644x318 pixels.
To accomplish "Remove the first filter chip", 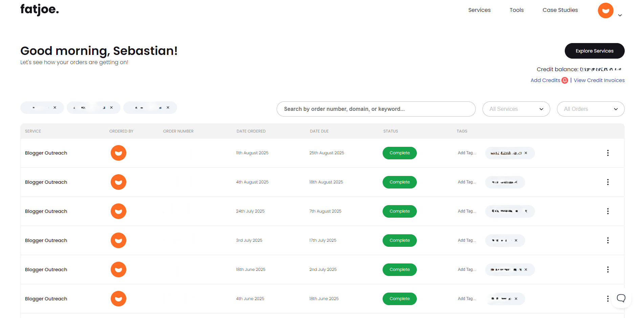I will pyautogui.click(x=55, y=107).
